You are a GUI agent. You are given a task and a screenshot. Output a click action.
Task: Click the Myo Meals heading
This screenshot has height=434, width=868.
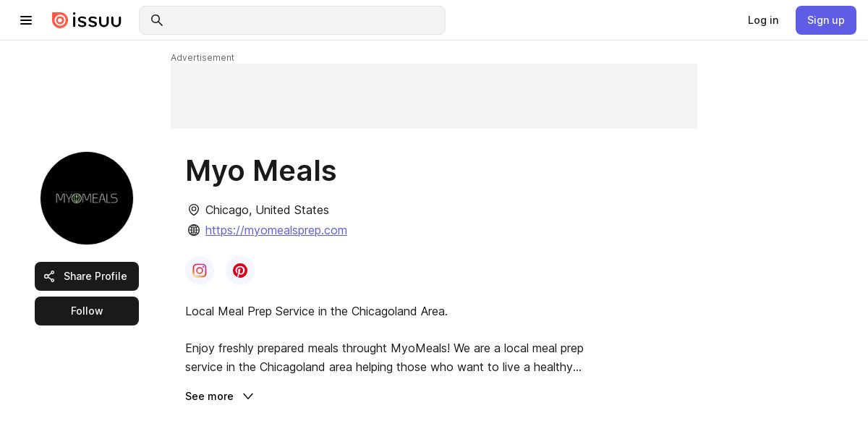coord(261,171)
